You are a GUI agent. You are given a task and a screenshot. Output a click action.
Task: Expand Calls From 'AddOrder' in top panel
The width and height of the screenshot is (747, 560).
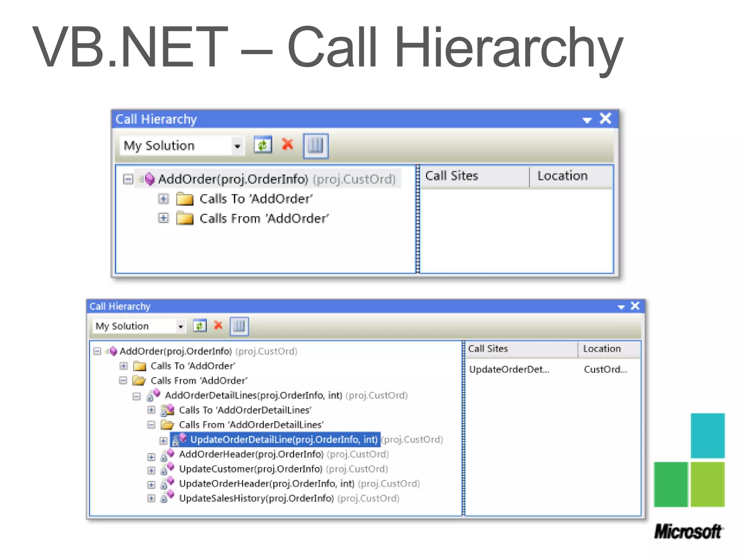click(163, 218)
